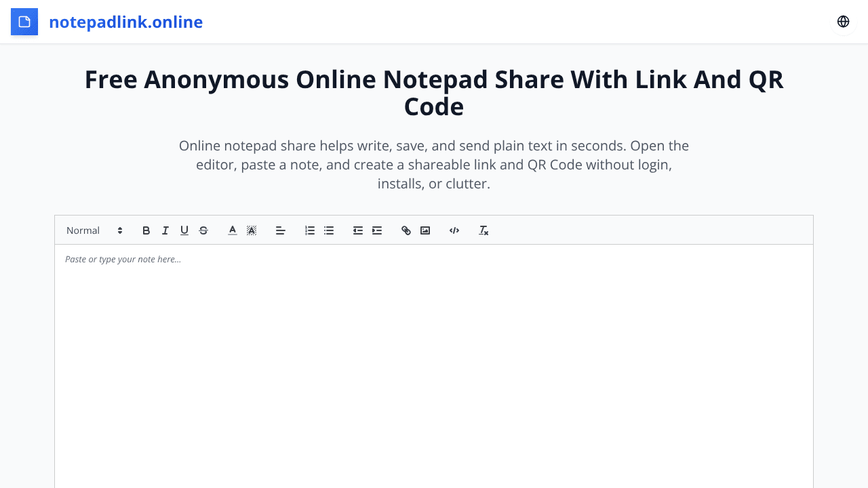Viewport: 868px width, 488px height.
Task: Insert a numbered list
Action: pyautogui.click(x=309, y=230)
